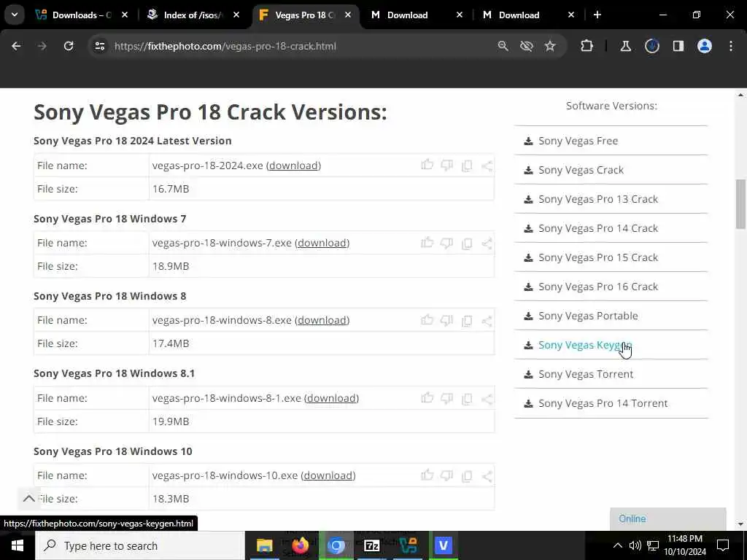Click the crossed-eye tracking protection icon
The height and width of the screenshot is (560, 747).
click(x=527, y=46)
